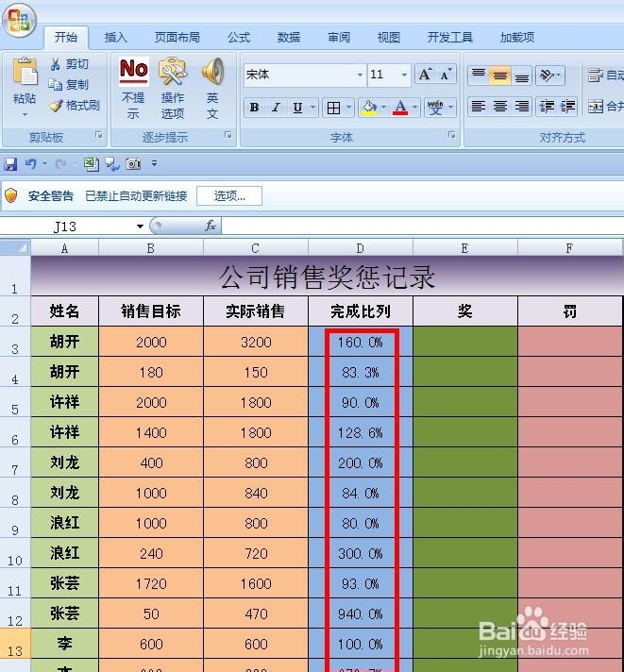Click the formula bar input

[x=422, y=226]
